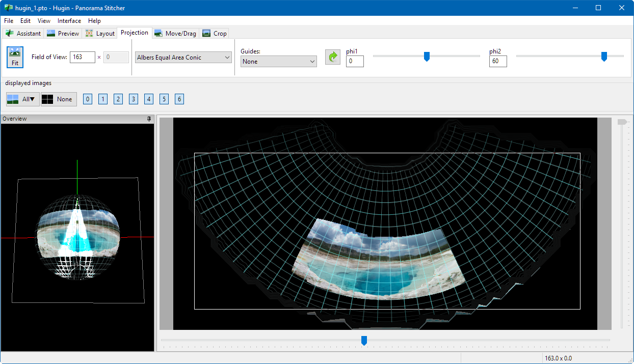This screenshot has height=364, width=634.
Task: Toggle display of image 6
Action: 179,99
